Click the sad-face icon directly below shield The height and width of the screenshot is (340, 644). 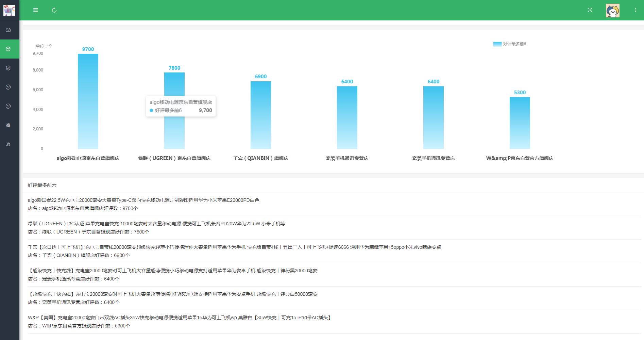pos(8,87)
